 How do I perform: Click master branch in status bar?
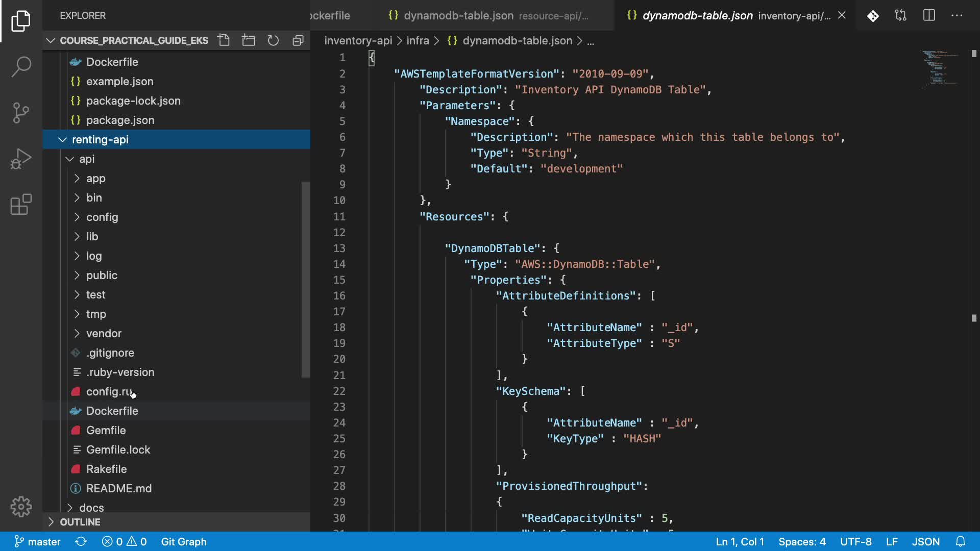[x=37, y=542]
